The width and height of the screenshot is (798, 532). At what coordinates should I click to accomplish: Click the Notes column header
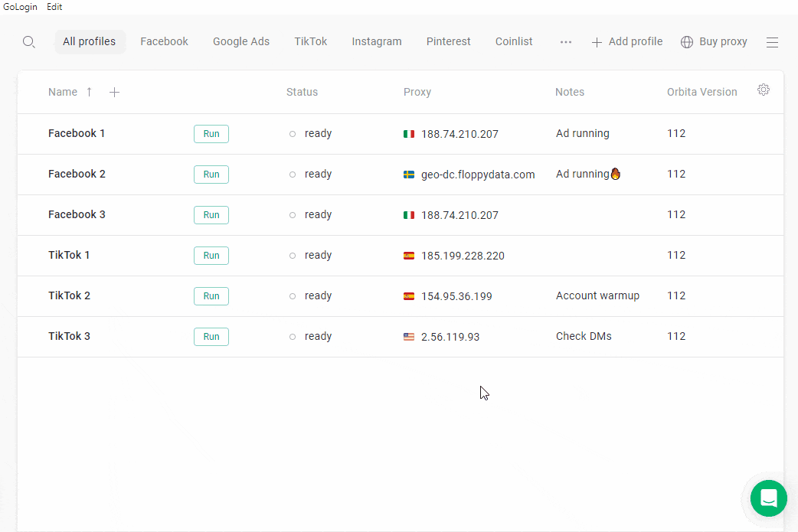click(570, 92)
